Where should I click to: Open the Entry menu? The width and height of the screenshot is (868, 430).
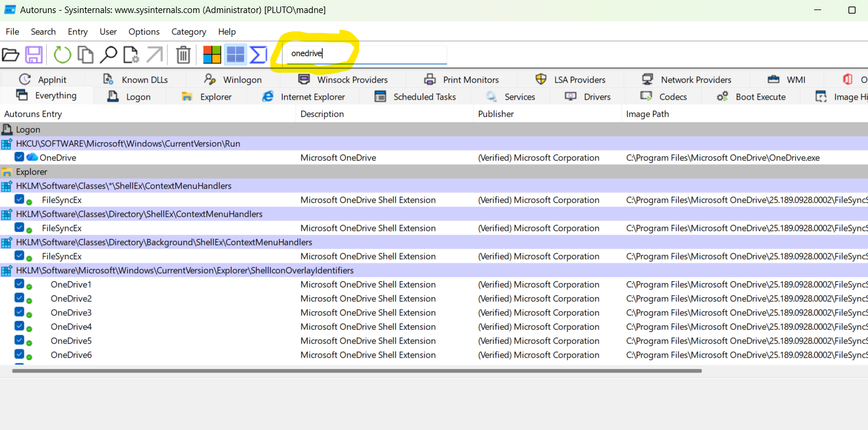point(78,31)
